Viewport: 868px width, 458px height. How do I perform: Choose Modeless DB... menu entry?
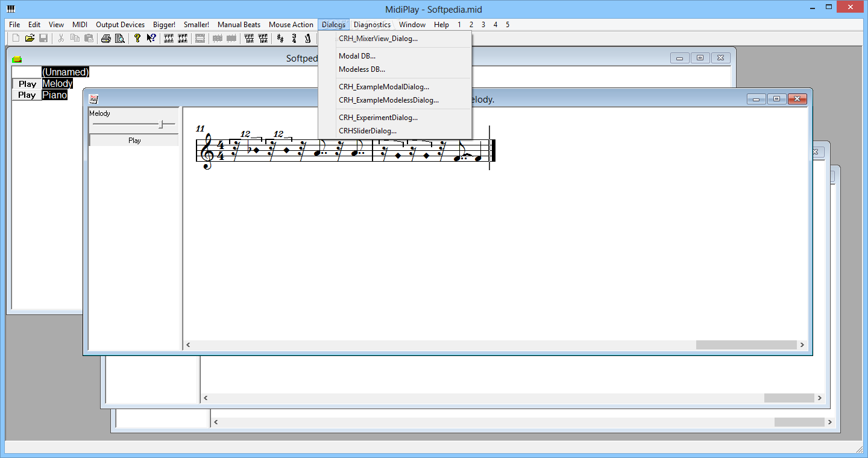pos(395,69)
